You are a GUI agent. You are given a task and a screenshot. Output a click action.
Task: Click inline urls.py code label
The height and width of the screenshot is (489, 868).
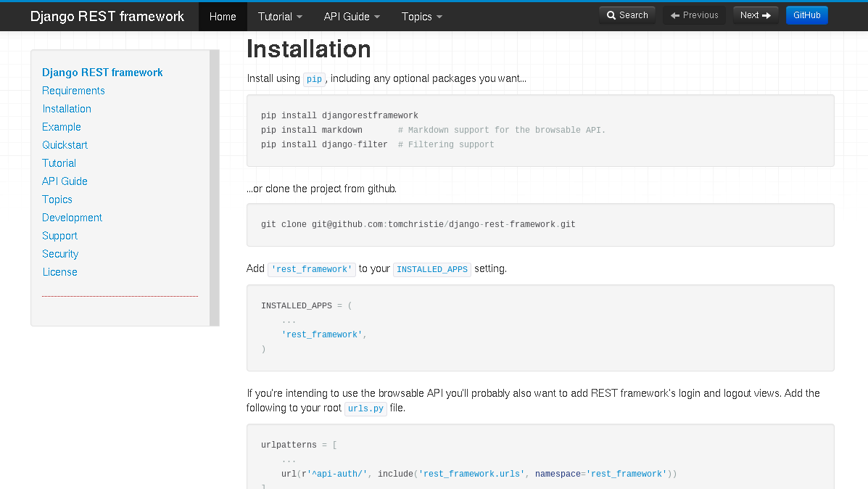(x=365, y=408)
